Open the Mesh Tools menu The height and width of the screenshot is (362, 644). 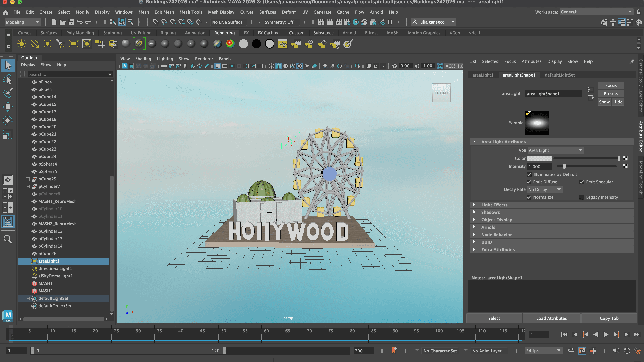[x=191, y=12]
